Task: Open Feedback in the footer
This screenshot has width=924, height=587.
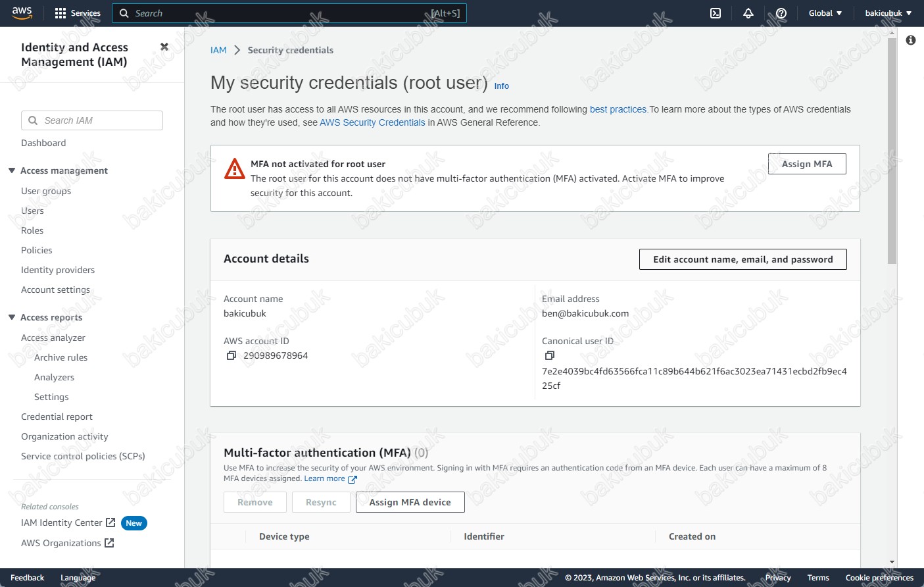Action: click(27, 578)
